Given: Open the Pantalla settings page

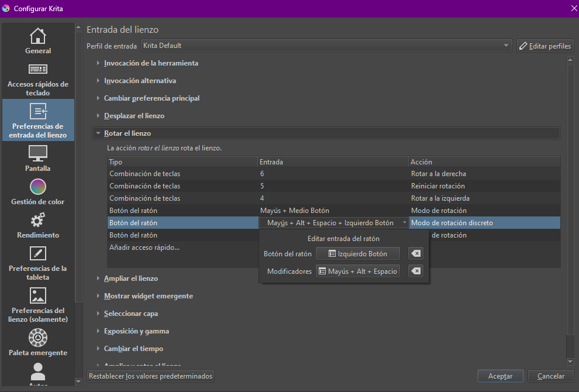Looking at the screenshot, I should pyautogui.click(x=38, y=159).
